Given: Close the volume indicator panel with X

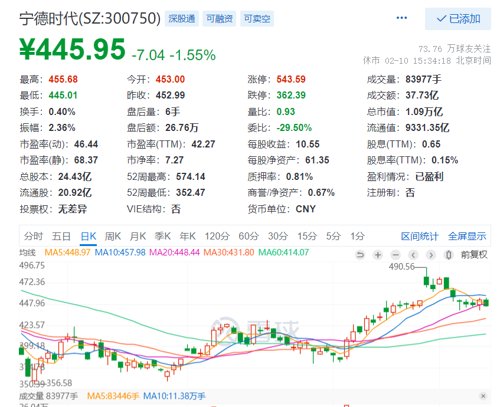Looking at the screenshot, I should tap(483, 396).
